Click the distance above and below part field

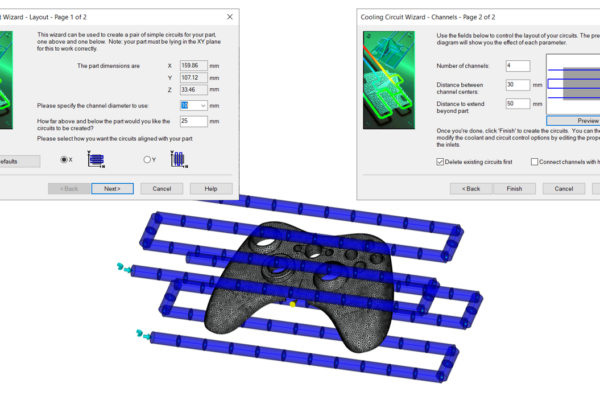pyautogui.click(x=194, y=121)
